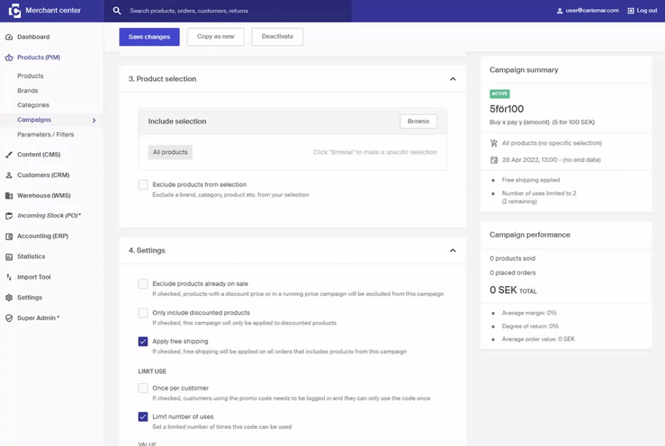Click the Merchant center logo icon
Screen dimensions: 665x446
pos(14,10)
